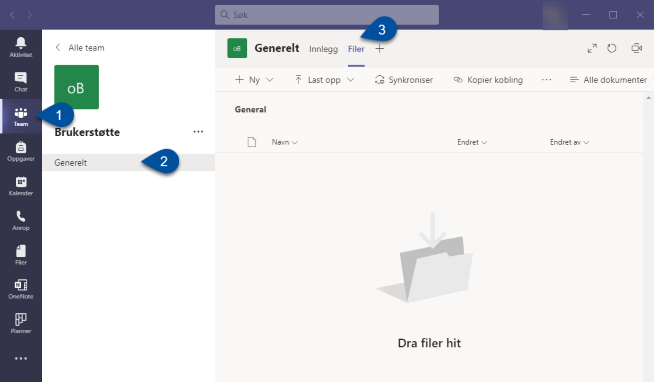Minimize the Teams window
Image resolution: width=654 pixels, height=382 pixels.
click(x=586, y=15)
